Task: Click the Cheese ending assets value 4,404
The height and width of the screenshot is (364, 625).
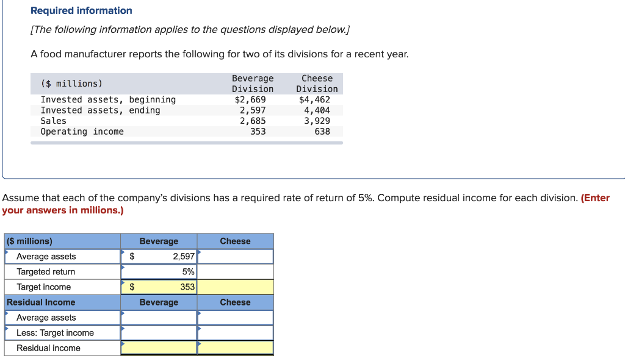Action: pyautogui.click(x=317, y=110)
